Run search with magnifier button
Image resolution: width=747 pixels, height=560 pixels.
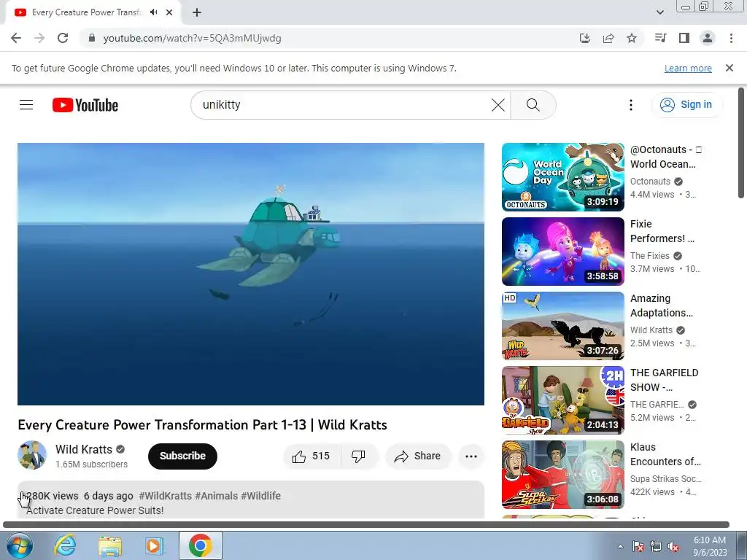coord(533,105)
